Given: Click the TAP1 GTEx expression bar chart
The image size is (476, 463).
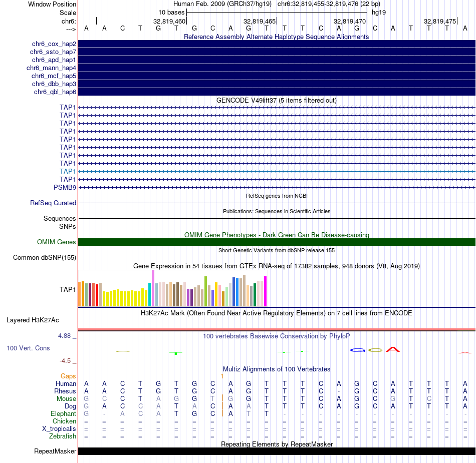Looking at the screenshot, I should pos(172,288).
